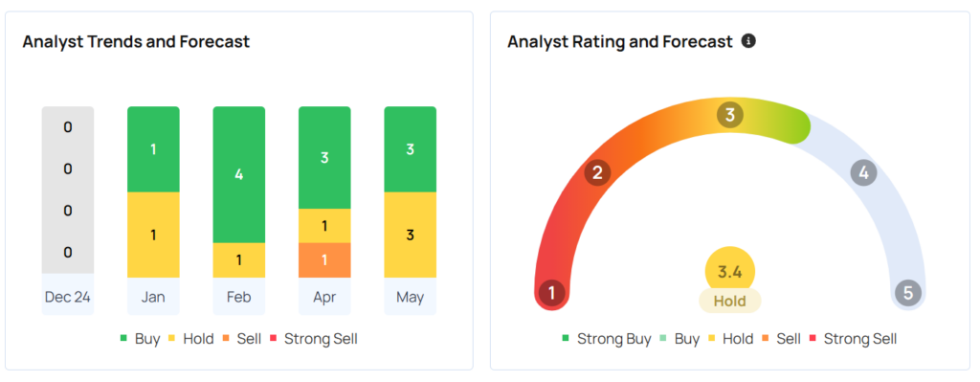Click the info icon beside Analyst Rating title
This screenshot has height=382, width=980.
click(x=748, y=41)
